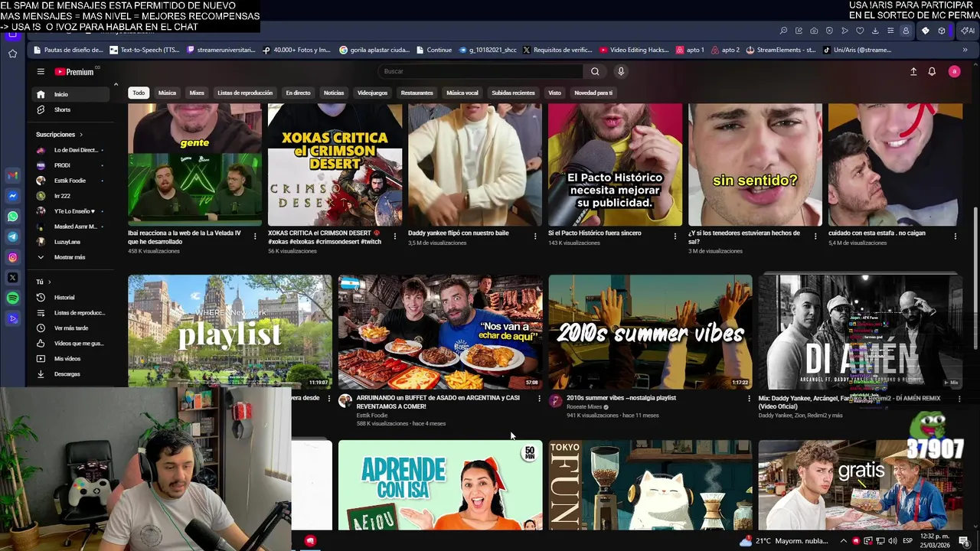Open Spotify in the browser sidebar
This screenshot has height=551, width=980.
tap(12, 298)
